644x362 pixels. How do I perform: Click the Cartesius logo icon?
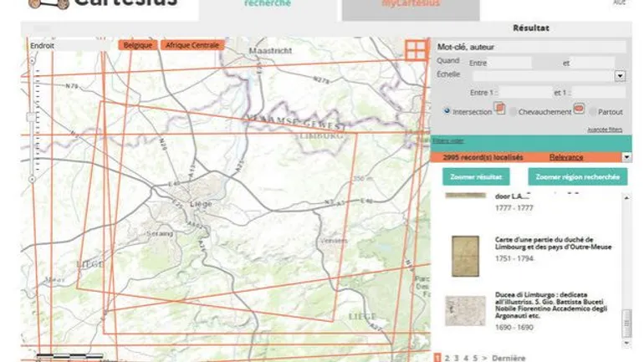[x=48, y=4]
